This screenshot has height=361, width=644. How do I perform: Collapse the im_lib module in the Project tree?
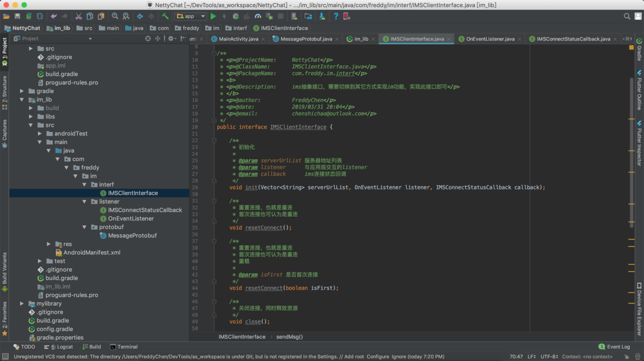(x=22, y=99)
